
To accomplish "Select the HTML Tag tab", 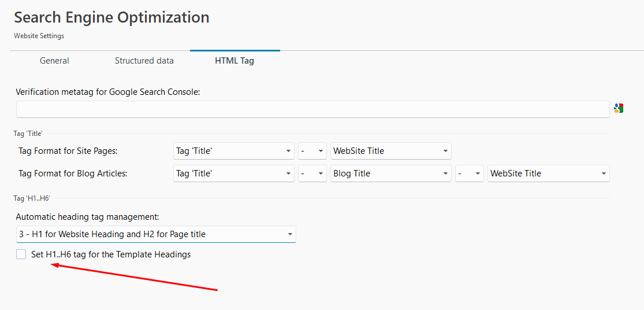I will (234, 61).
